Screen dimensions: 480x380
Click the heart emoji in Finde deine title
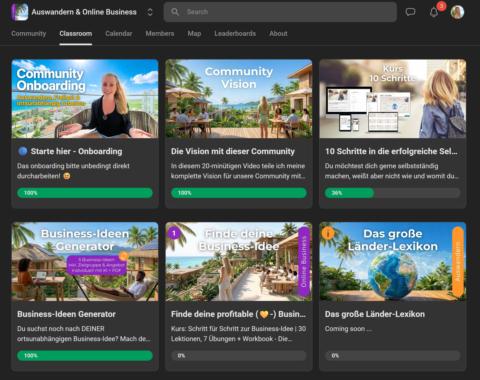click(x=264, y=314)
